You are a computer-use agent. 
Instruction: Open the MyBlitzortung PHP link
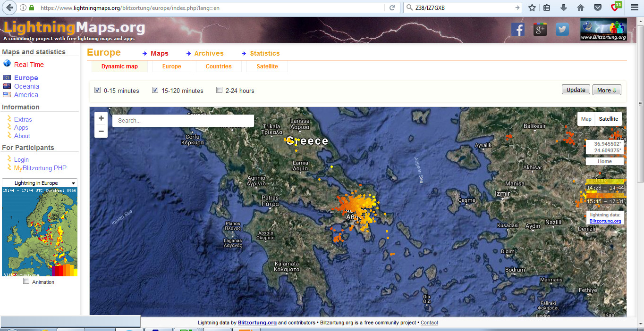click(x=40, y=168)
